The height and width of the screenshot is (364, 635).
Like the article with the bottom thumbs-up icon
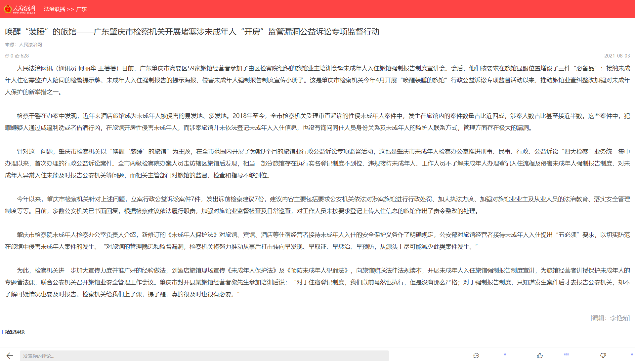540,356
